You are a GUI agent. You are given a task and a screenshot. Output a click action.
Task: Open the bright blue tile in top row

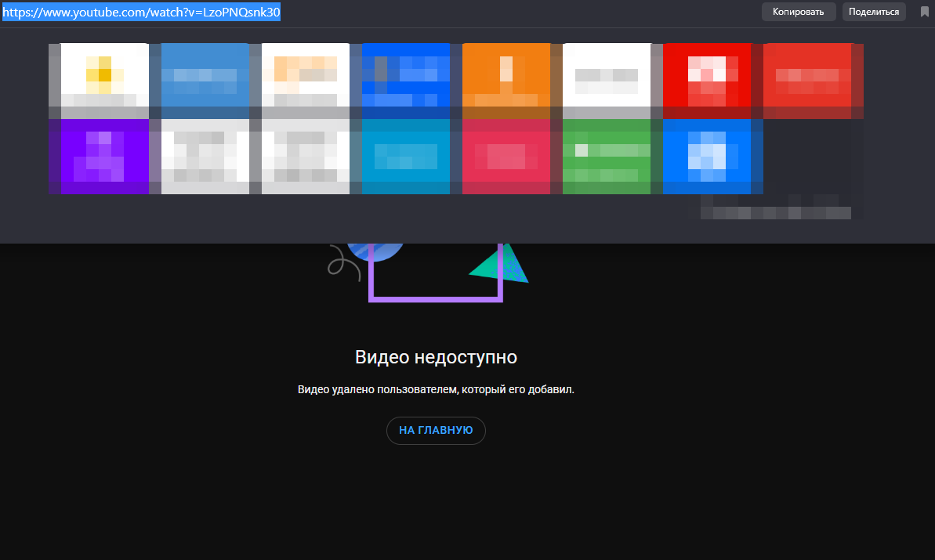(x=406, y=75)
